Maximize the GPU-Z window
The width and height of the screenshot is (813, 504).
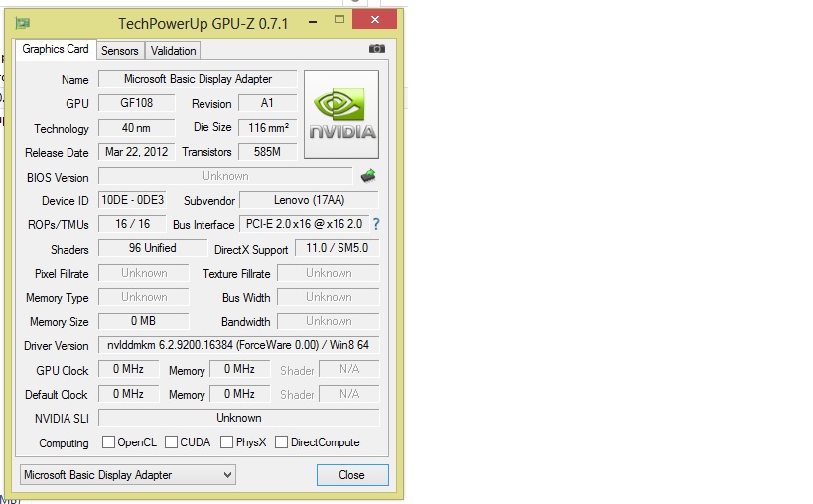[x=339, y=20]
